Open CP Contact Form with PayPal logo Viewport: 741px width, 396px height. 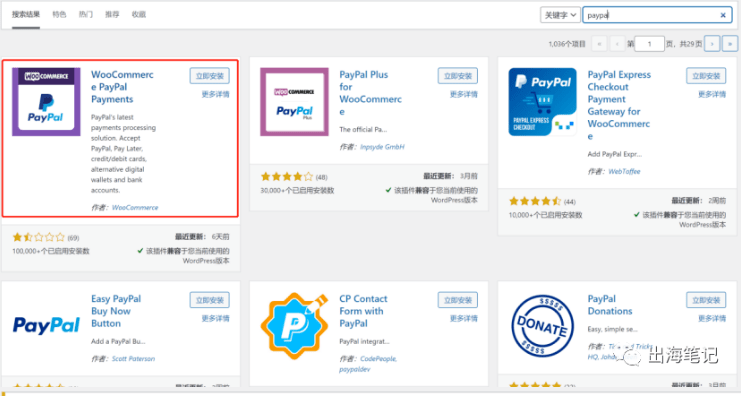pos(294,326)
